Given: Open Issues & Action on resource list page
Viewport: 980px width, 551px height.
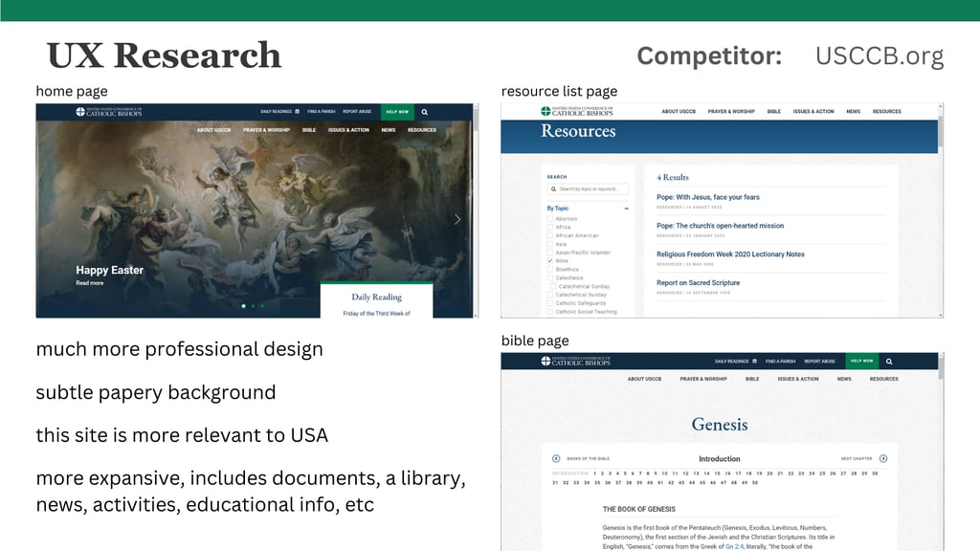Looking at the screenshot, I should pos(813,111).
